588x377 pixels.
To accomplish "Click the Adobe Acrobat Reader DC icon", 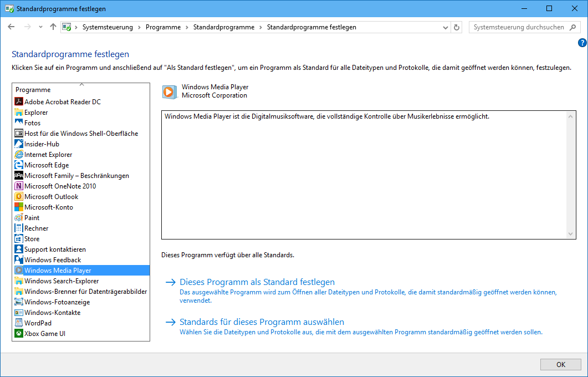I will pyautogui.click(x=19, y=101).
